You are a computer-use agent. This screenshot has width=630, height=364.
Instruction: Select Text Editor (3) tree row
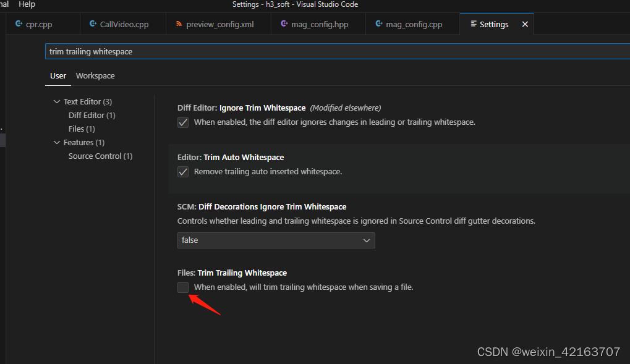[x=88, y=101]
